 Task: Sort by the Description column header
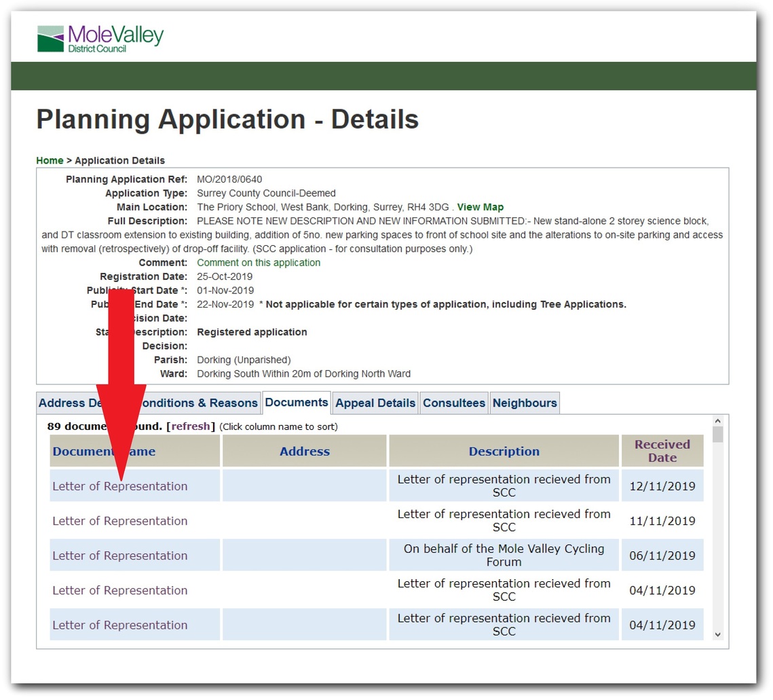(504, 452)
